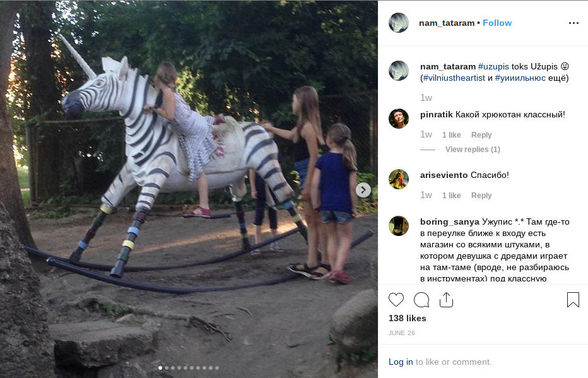Jump to second photo carousel dot

pyautogui.click(x=166, y=367)
